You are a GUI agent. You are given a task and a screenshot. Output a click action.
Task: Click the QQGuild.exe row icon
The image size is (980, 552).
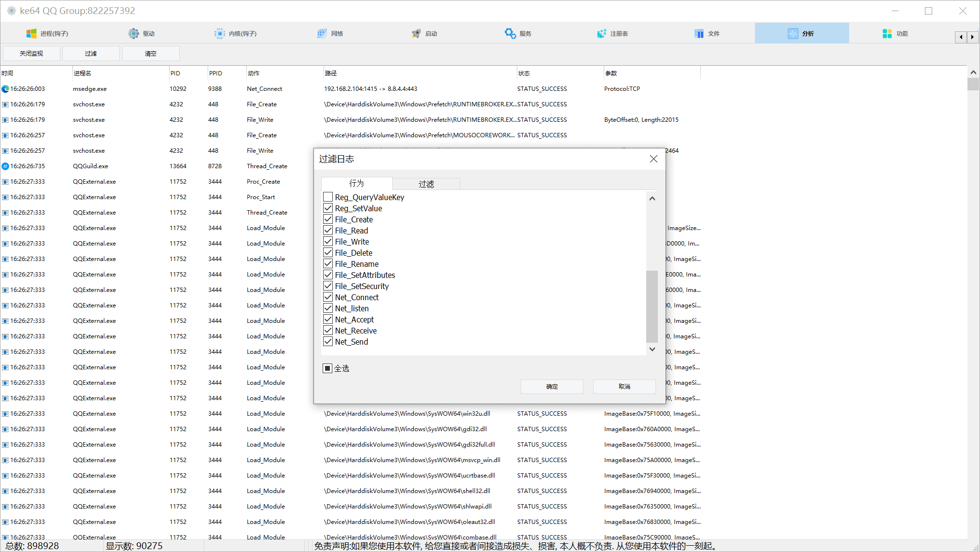pos(5,166)
